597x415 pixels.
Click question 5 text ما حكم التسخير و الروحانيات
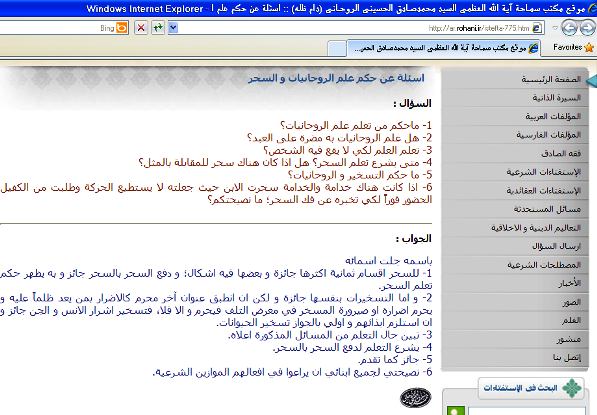360,175
